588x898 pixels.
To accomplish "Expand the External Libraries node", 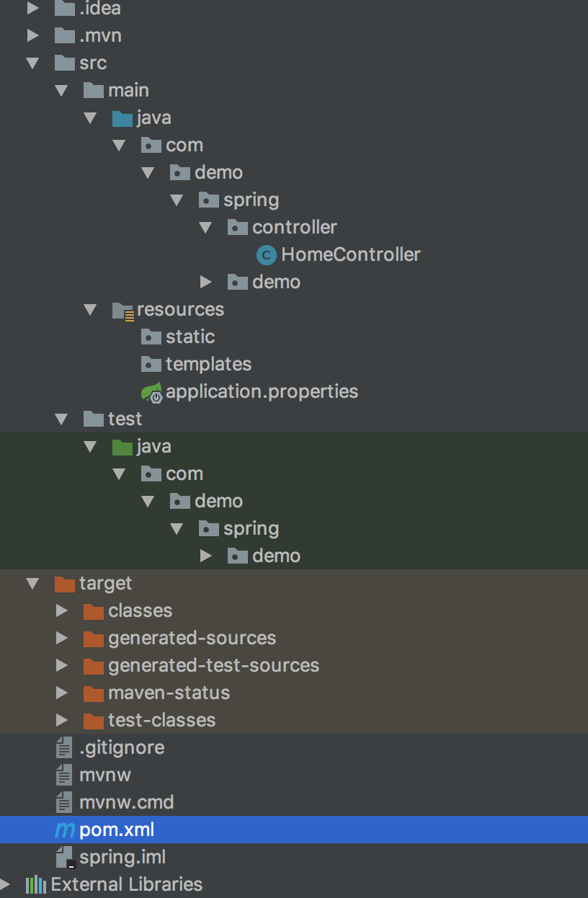I will 6,884.
